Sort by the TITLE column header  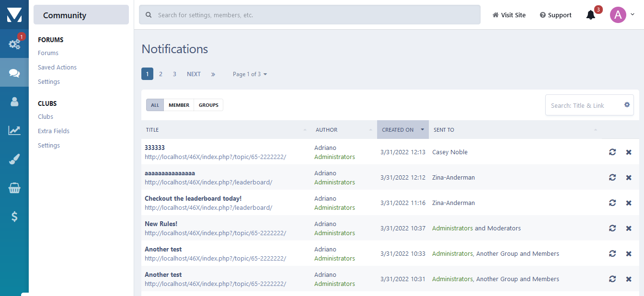[x=226, y=130]
